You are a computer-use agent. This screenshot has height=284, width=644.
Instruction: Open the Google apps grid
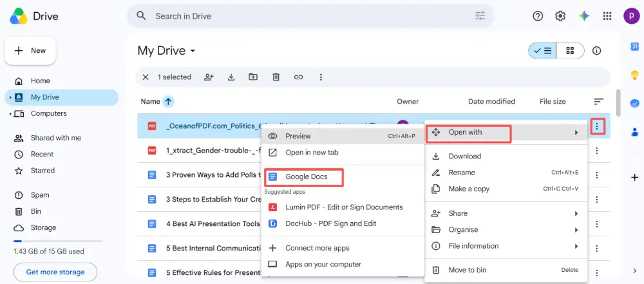(x=607, y=16)
